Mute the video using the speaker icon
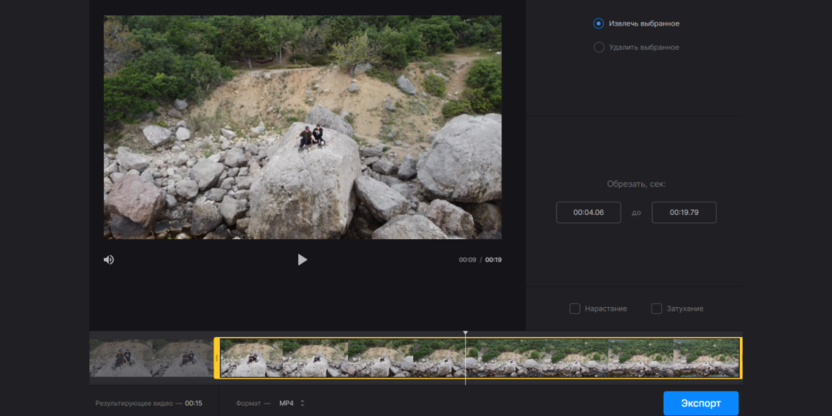832x416 pixels. [x=109, y=260]
